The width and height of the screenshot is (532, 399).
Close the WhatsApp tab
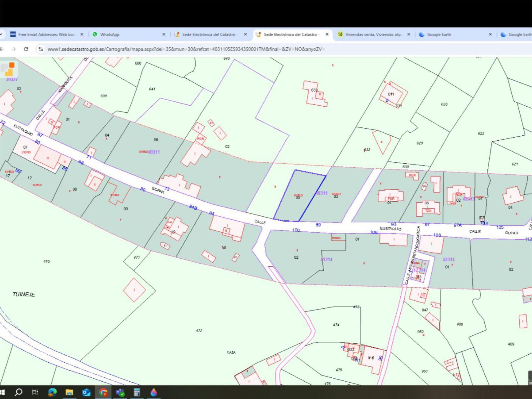pyautogui.click(x=164, y=34)
